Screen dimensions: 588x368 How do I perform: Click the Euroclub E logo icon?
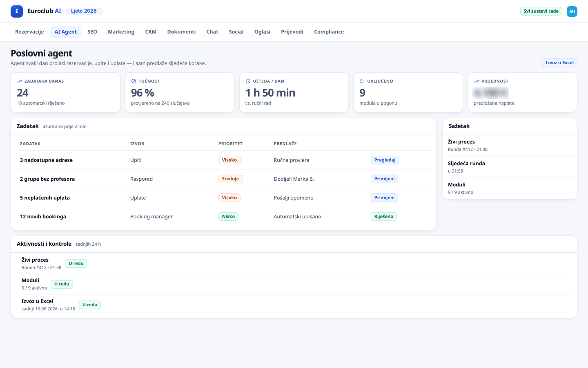(x=17, y=11)
